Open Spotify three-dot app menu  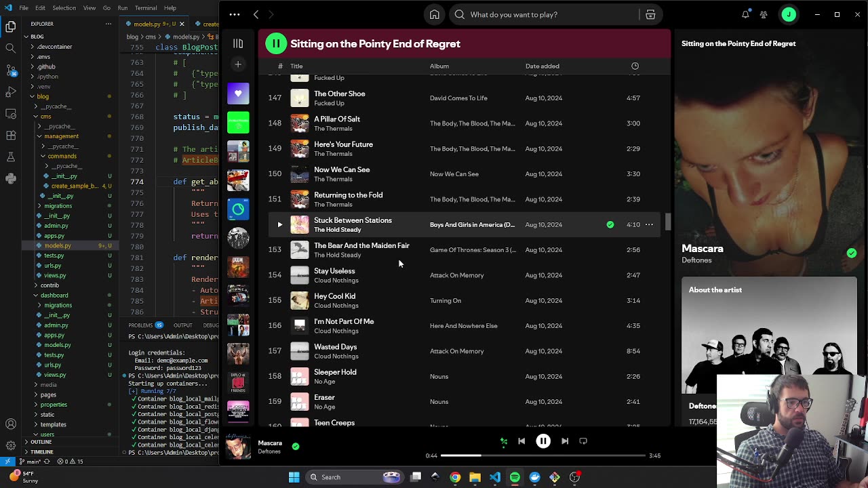tap(235, 14)
